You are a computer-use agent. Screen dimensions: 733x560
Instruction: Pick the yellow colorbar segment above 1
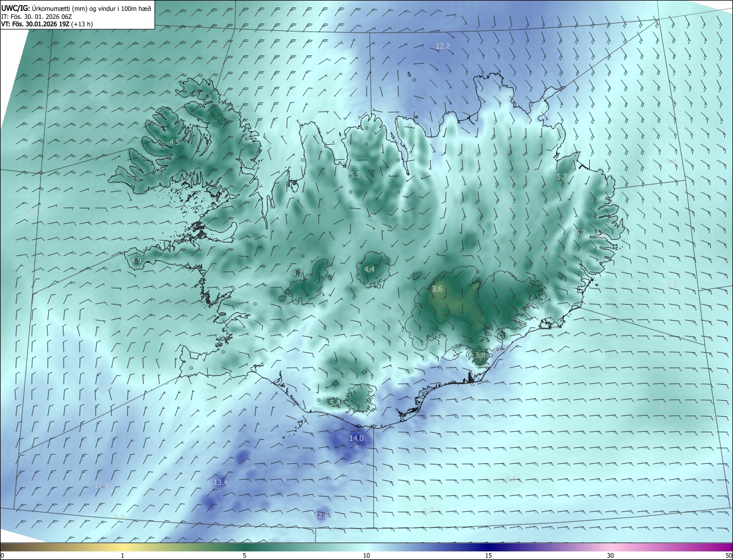(x=123, y=547)
